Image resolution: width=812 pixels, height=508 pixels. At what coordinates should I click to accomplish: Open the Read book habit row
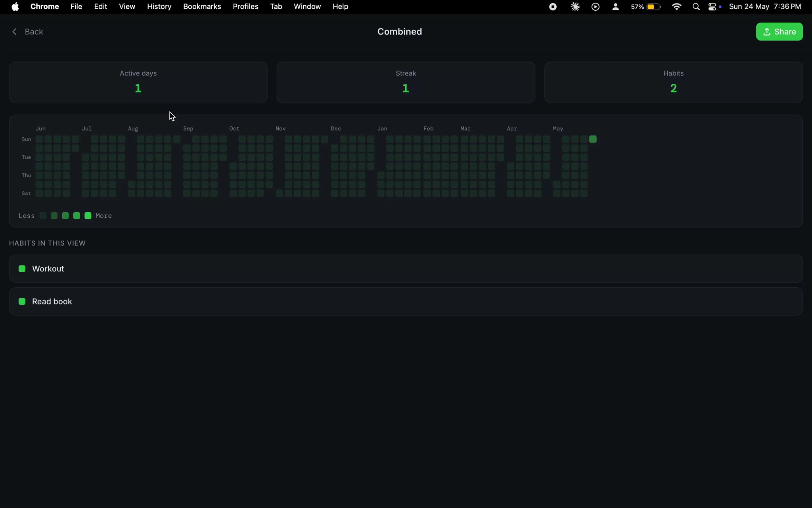pos(406,302)
